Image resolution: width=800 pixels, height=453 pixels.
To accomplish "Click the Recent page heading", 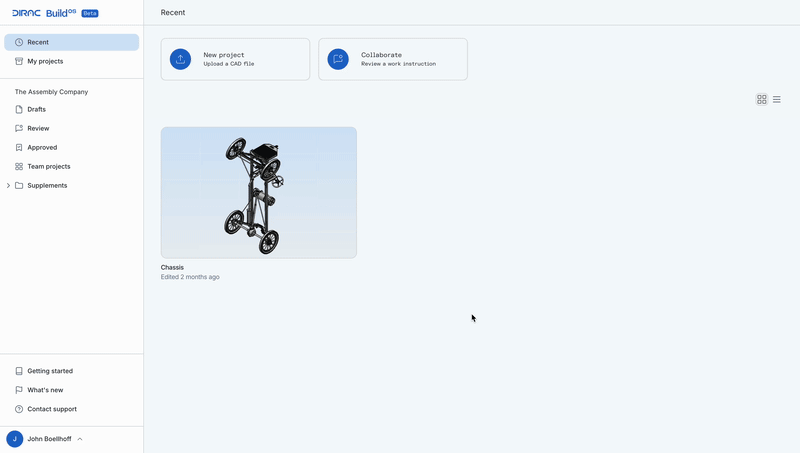I will pos(173,12).
